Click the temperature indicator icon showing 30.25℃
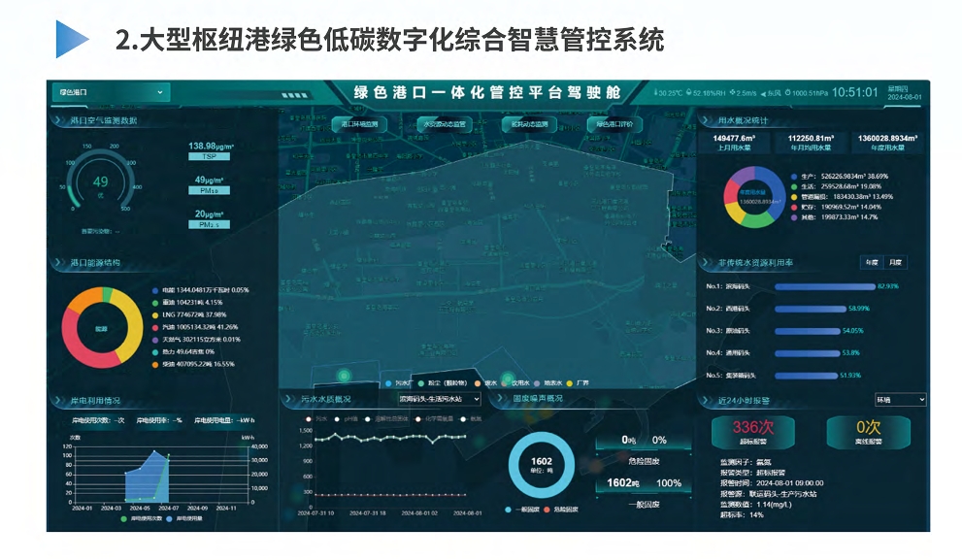Screen dimensions: 962x560 tap(656, 92)
